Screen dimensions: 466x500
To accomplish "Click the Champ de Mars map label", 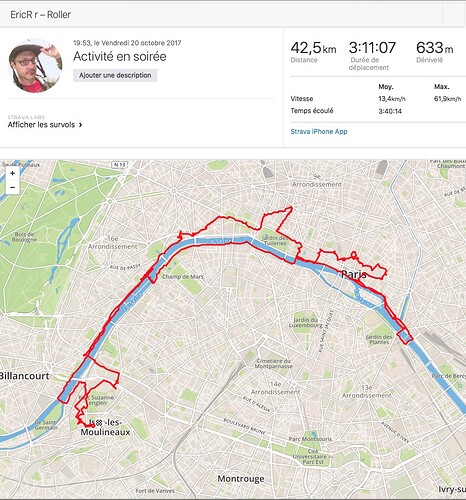I will [x=183, y=277].
